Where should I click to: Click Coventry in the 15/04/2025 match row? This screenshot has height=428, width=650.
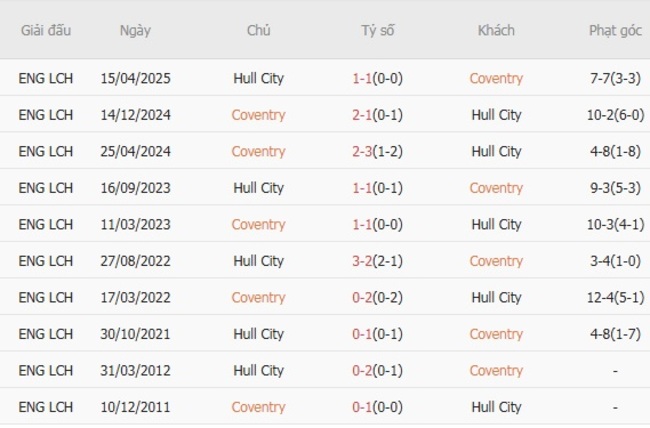pos(496,79)
